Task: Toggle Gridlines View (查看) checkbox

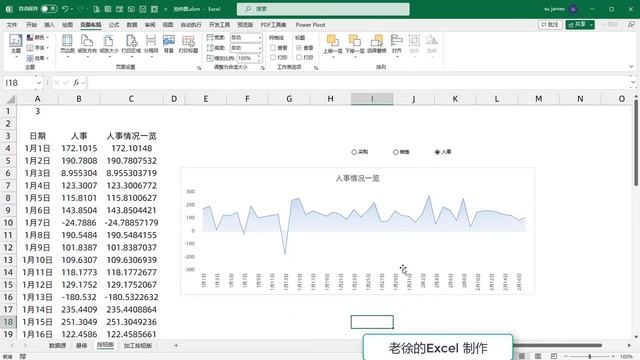Action: [x=273, y=48]
